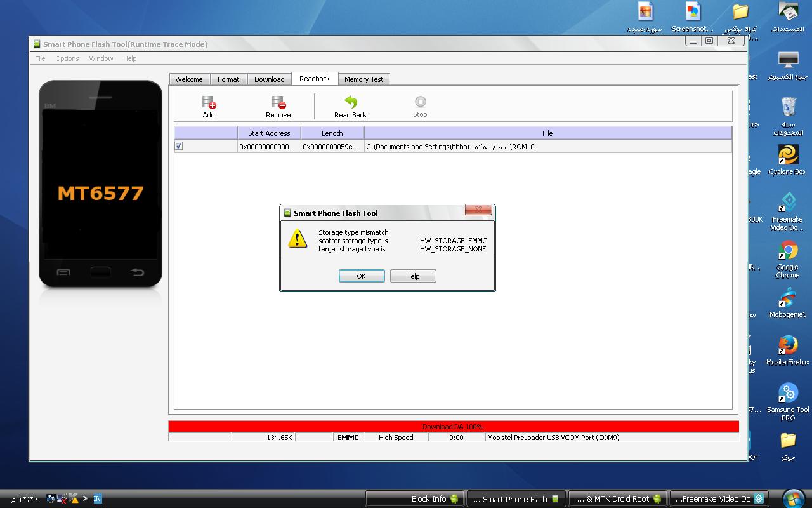
Task: Click the 0x0000000059e length cell
Action: [332, 147]
